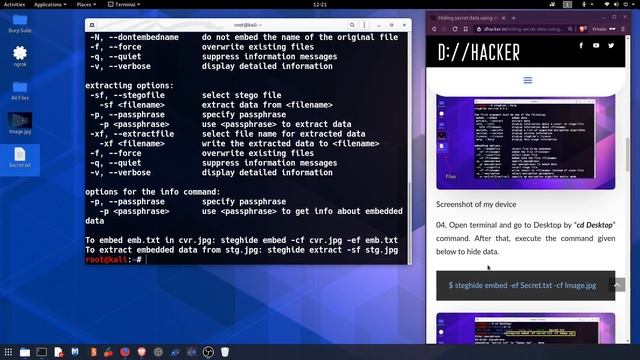Close the Hiding secret data browser tab

pyautogui.click(x=503, y=18)
